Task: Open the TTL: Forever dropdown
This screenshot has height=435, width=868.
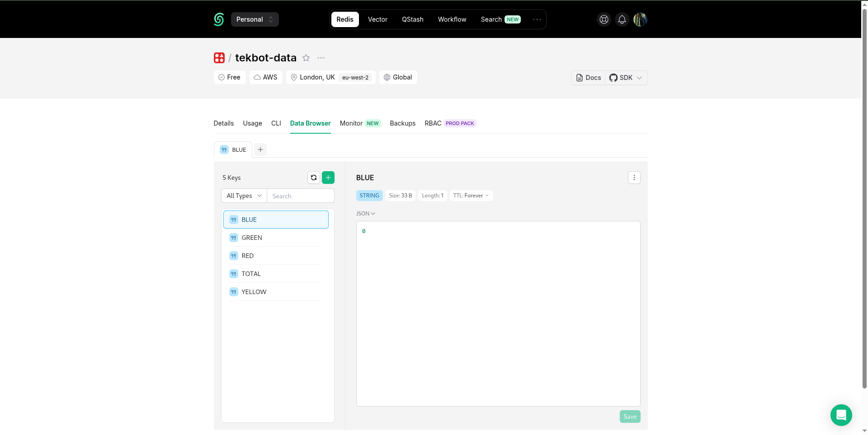Action: [x=471, y=196]
